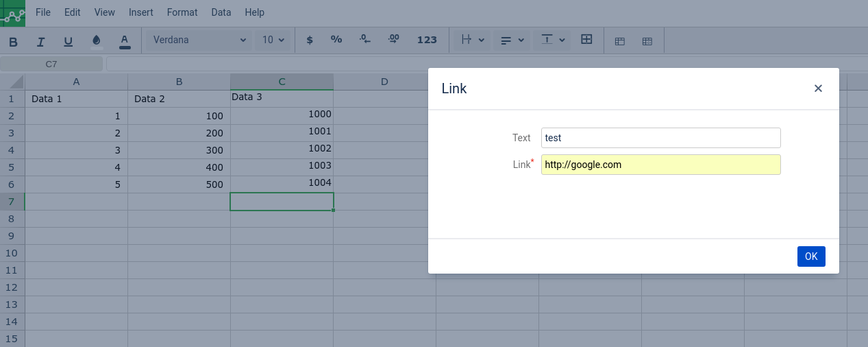Open the Verdana font family dropdown
Viewport: 868px width, 347px height.
(x=199, y=40)
